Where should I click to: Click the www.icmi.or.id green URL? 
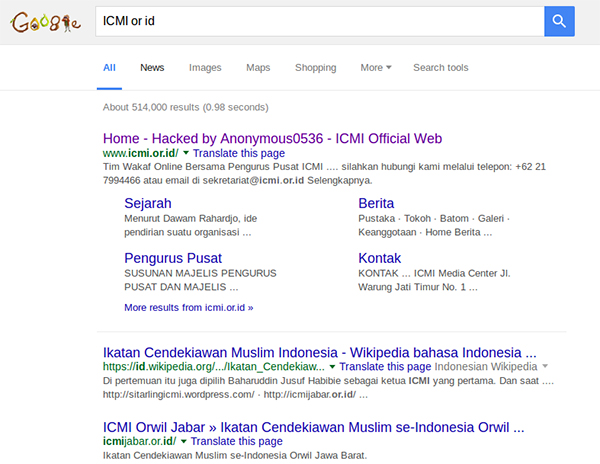pos(140,153)
